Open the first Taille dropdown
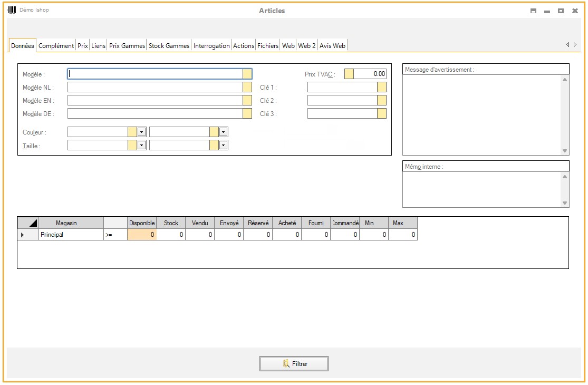Viewport: 588px width, 385px height. [x=141, y=146]
